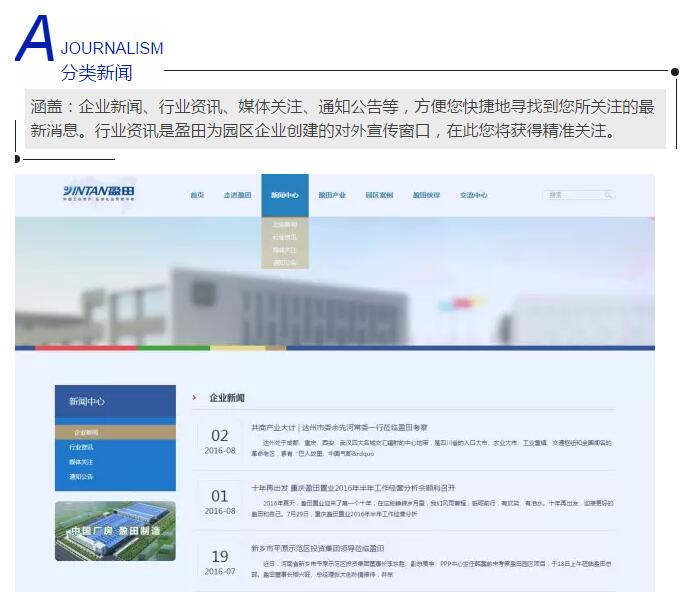The height and width of the screenshot is (595, 681).
Task: Go to the 盈田产业 navigation item
Action: point(332,195)
